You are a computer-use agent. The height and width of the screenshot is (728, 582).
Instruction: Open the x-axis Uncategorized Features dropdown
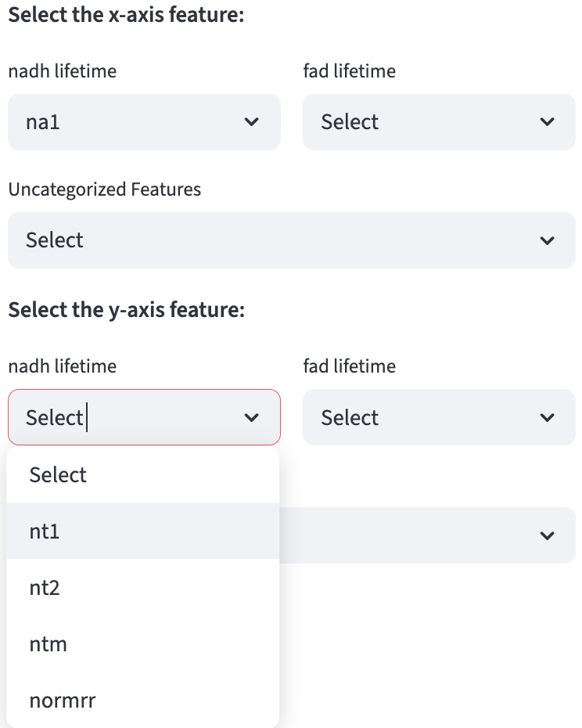tap(274, 240)
